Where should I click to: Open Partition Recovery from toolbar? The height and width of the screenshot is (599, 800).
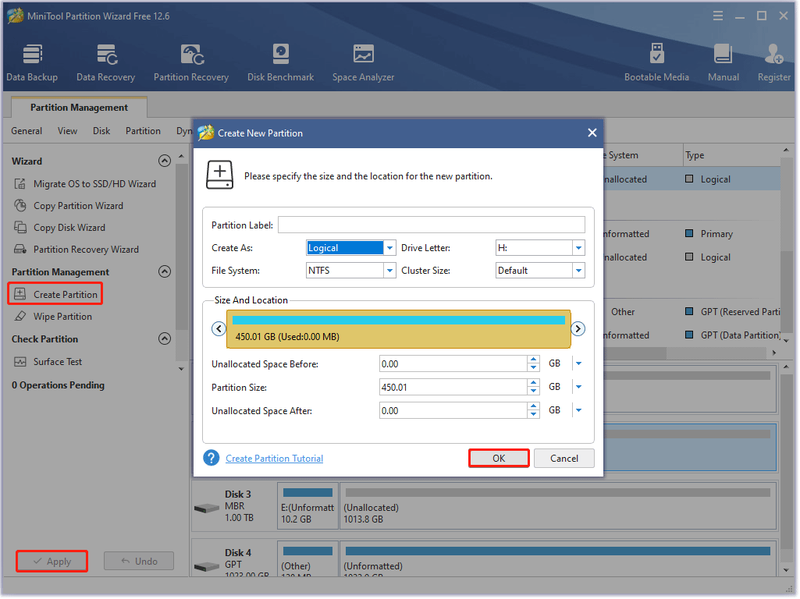tap(191, 63)
